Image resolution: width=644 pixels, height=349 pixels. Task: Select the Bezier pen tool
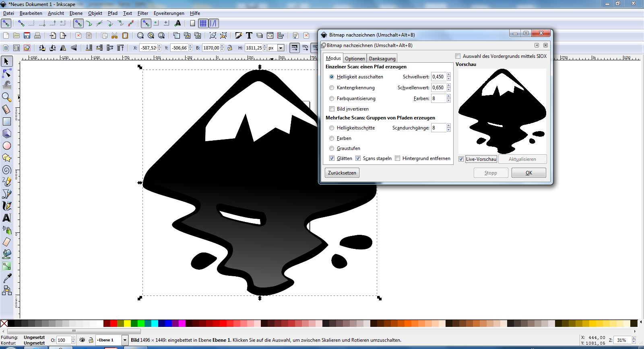pyautogui.click(x=6, y=194)
